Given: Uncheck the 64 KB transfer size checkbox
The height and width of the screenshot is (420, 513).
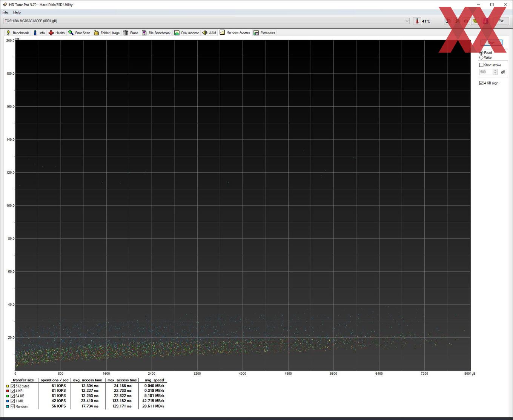Looking at the screenshot, I should 13,396.
